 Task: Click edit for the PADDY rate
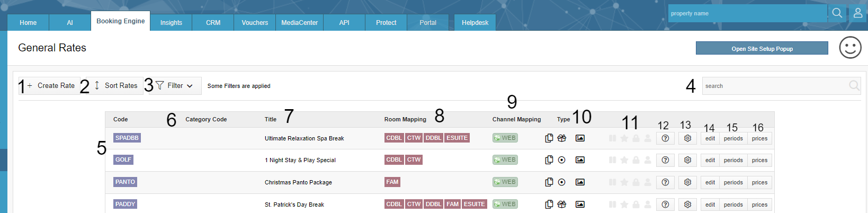(710, 205)
